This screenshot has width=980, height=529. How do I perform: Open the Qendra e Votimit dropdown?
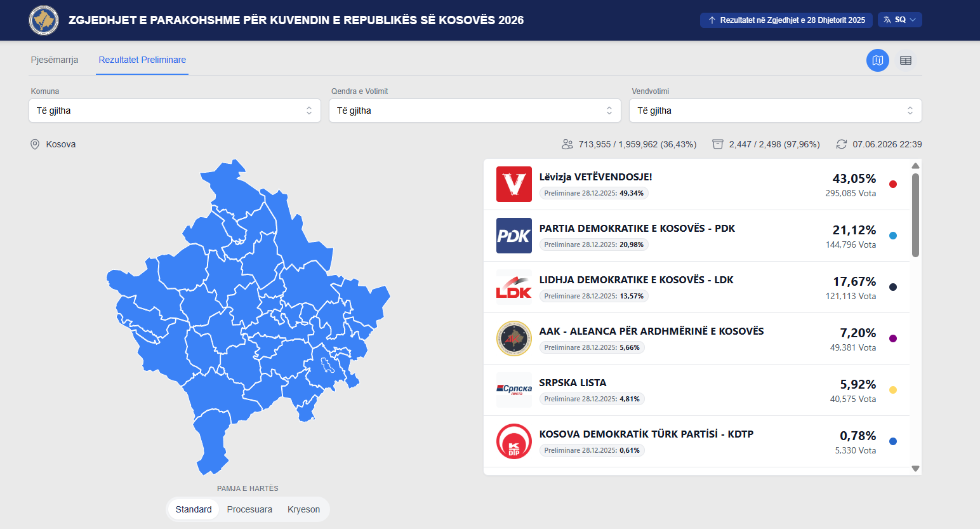475,110
